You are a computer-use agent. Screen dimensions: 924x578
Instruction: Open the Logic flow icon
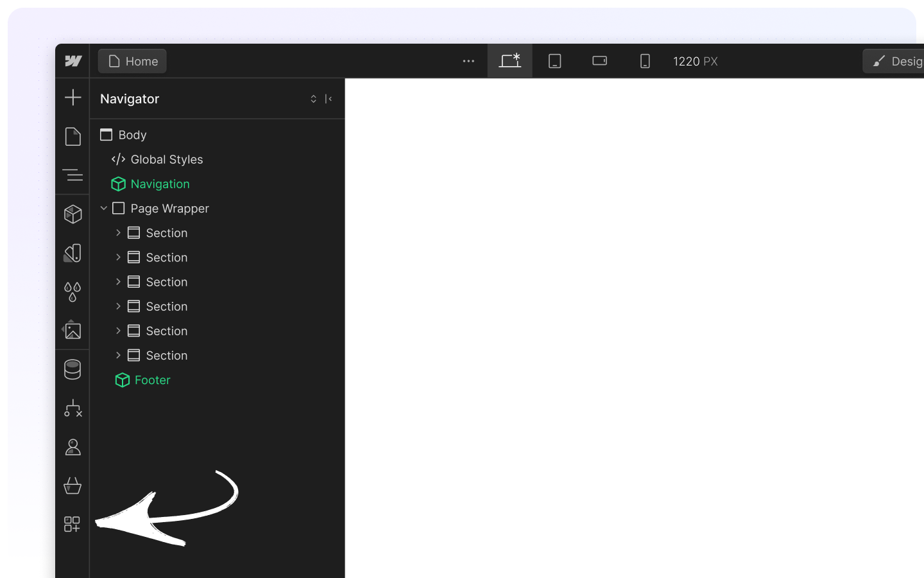[73, 408]
